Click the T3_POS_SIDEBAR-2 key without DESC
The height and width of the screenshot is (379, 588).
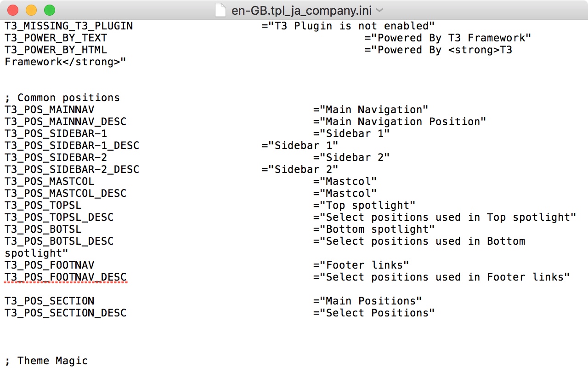tap(56, 157)
